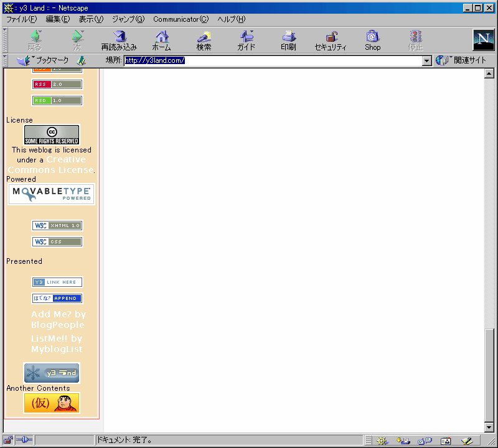Screen dimensions: 498x448
Task: Open the ジャンプ(G) menu
Action: (128, 19)
